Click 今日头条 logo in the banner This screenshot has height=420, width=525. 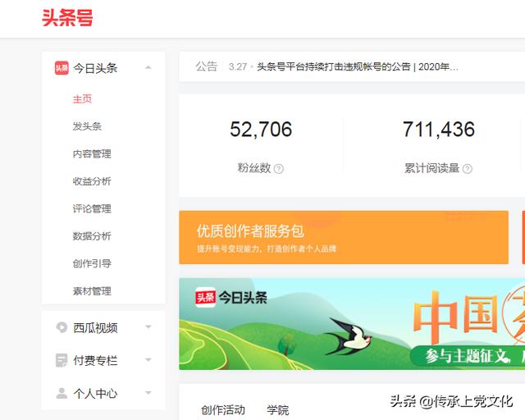[231, 298]
